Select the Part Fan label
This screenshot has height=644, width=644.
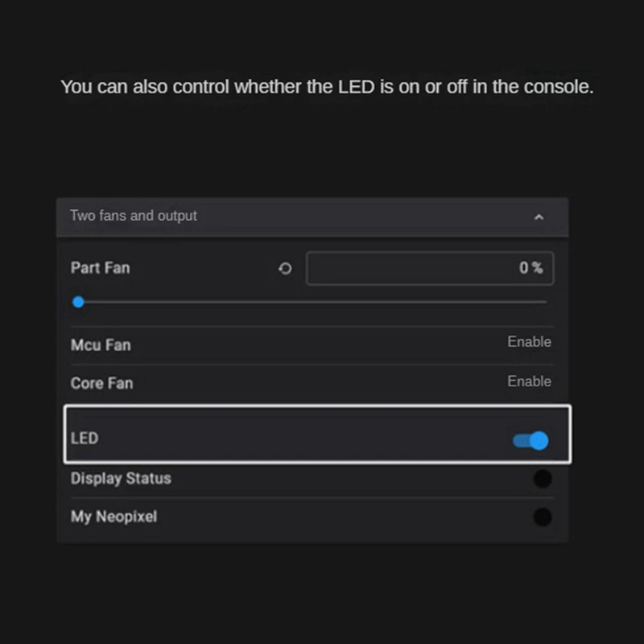pyautogui.click(x=100, y=268)
